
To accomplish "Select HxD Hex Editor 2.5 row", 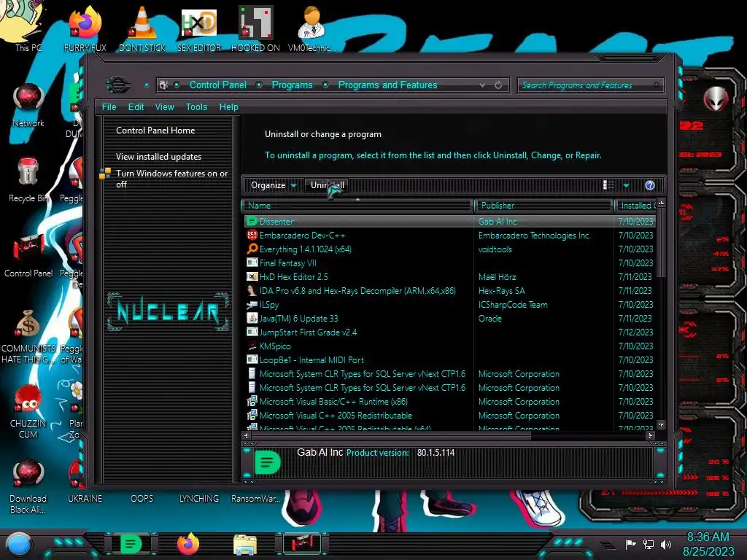I will pyautogui.click(x=450, y=276).
